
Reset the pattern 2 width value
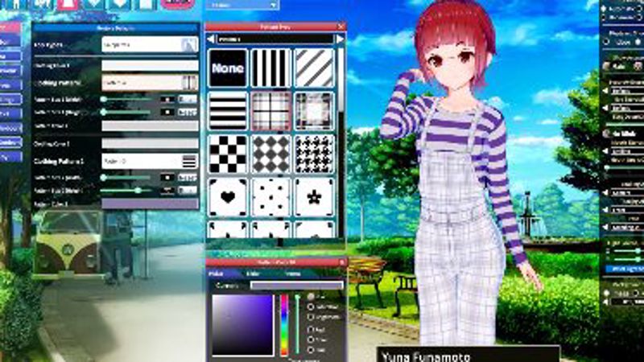[x=188, y=178]
